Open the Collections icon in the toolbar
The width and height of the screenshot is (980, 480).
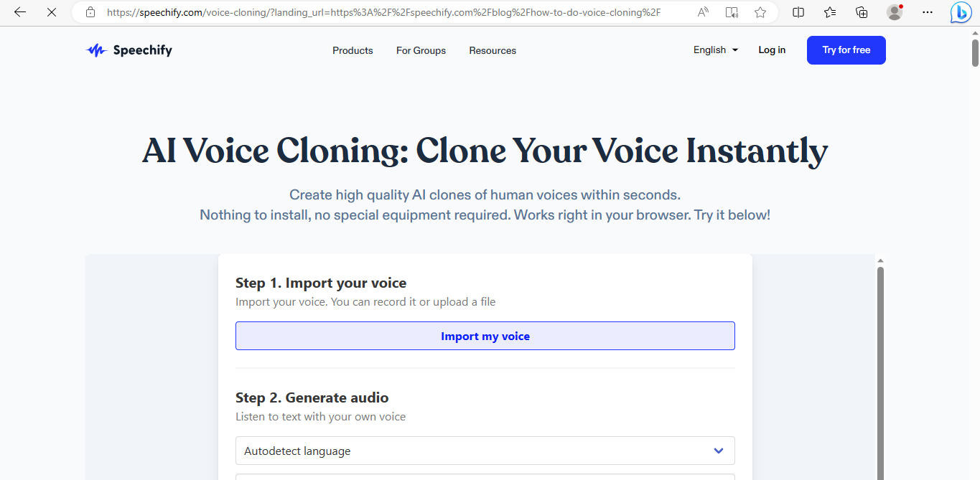point(862,12)
